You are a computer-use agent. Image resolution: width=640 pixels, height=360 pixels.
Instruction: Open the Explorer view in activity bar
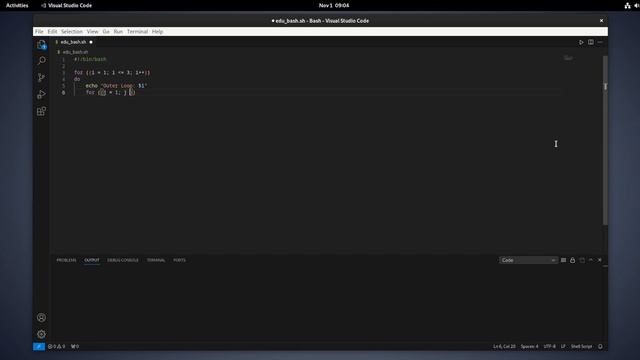(41, 44)
